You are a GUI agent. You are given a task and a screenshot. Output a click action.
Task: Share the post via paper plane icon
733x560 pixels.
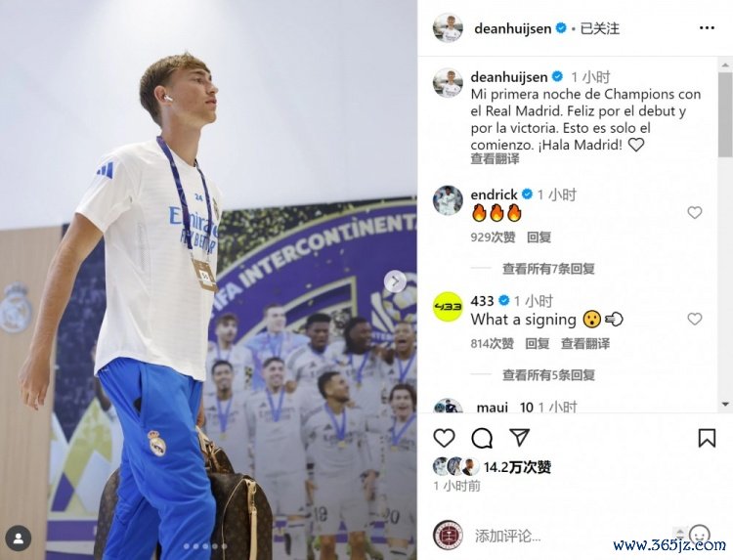[x=519, y=437]
